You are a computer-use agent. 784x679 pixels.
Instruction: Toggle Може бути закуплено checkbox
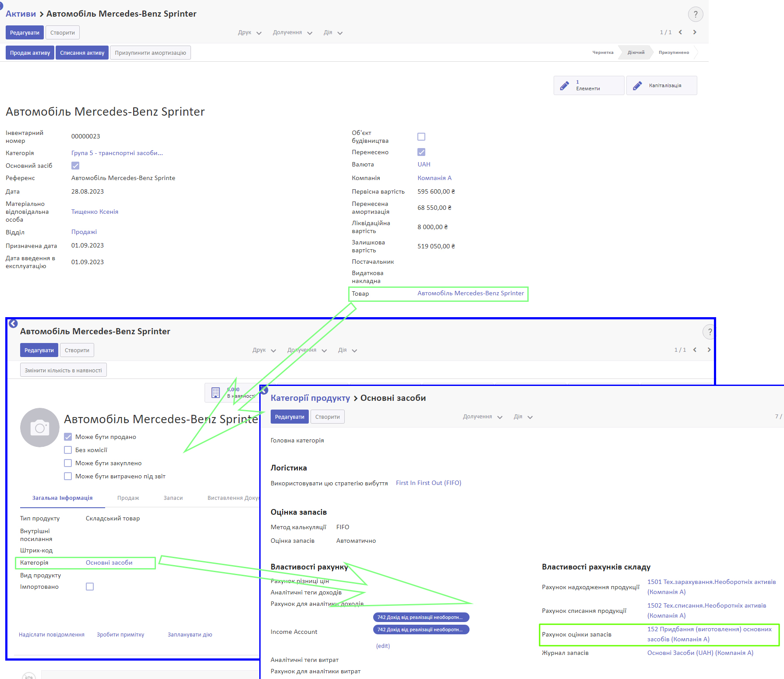pyautogui.click(x=68, y=463)
